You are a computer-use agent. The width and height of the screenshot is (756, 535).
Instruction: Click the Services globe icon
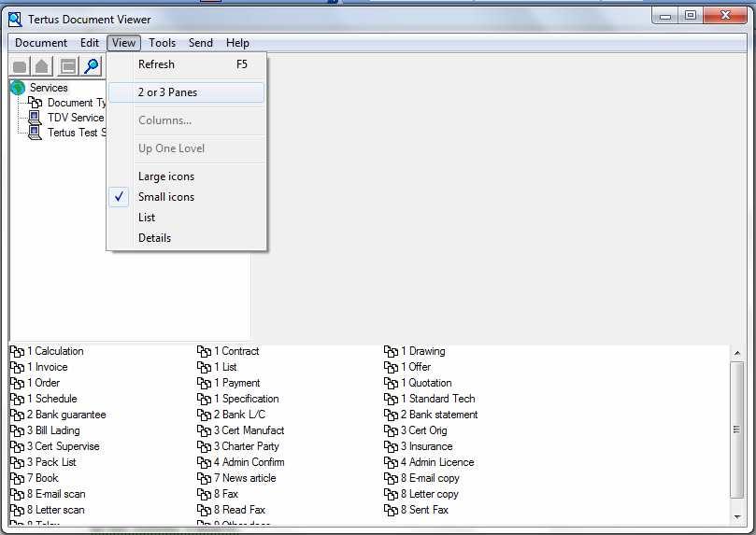[x=18, y=88]
